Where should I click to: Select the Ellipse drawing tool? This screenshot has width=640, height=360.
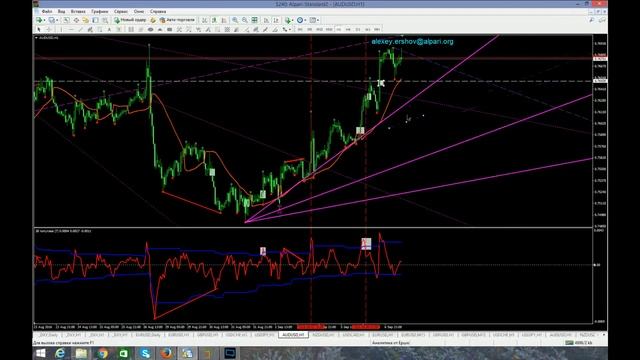click(150, 29)
